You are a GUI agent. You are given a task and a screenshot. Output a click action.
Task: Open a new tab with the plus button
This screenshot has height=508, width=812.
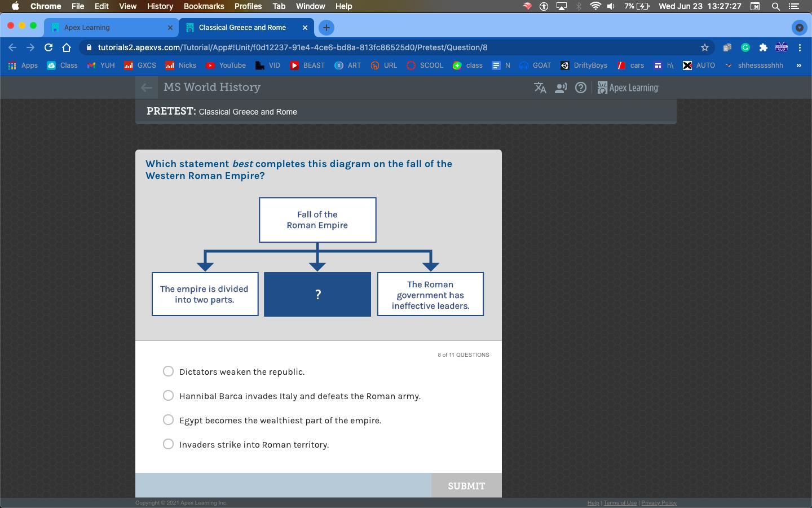point(326,27)
